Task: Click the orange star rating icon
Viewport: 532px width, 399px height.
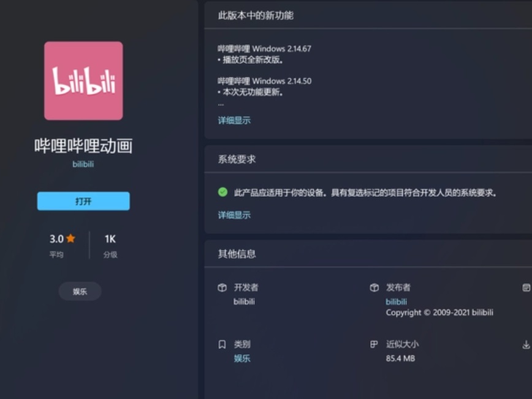Action: coord(70,238)
